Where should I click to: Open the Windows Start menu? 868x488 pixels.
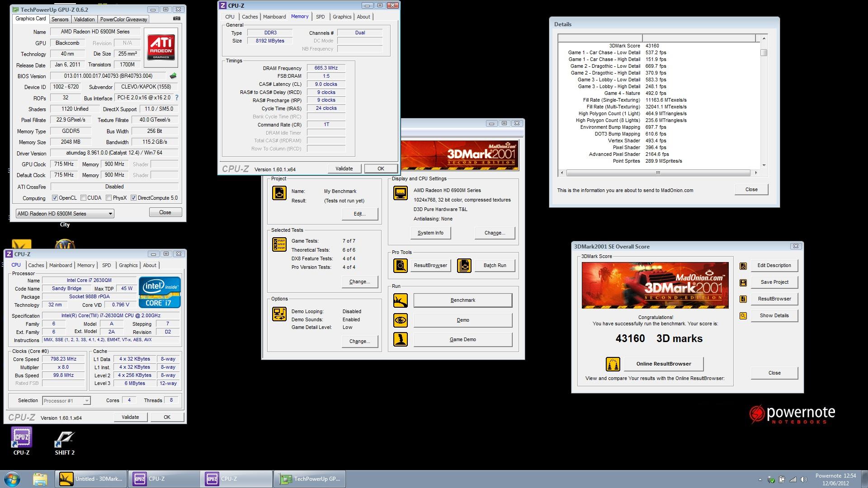(x=11, y=479)
